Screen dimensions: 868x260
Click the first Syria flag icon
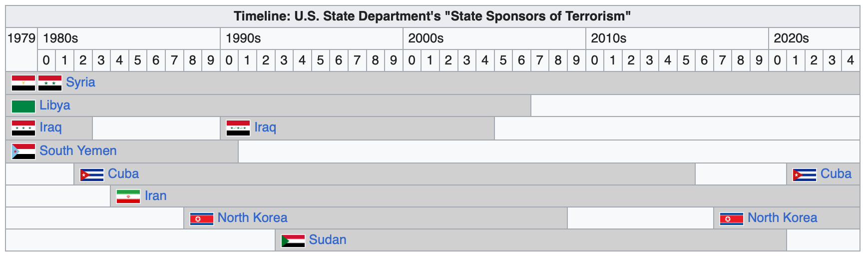pos(23,83)
